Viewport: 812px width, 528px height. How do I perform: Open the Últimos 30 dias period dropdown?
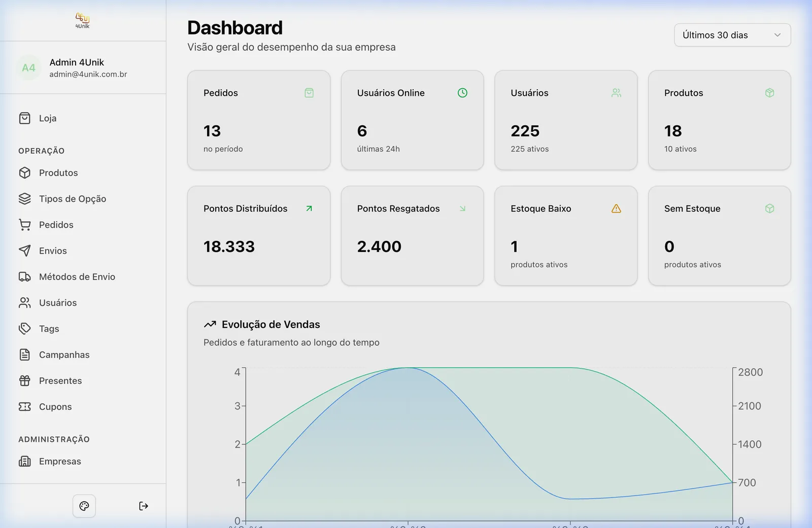pyautogui.click(x=732, y=35)
